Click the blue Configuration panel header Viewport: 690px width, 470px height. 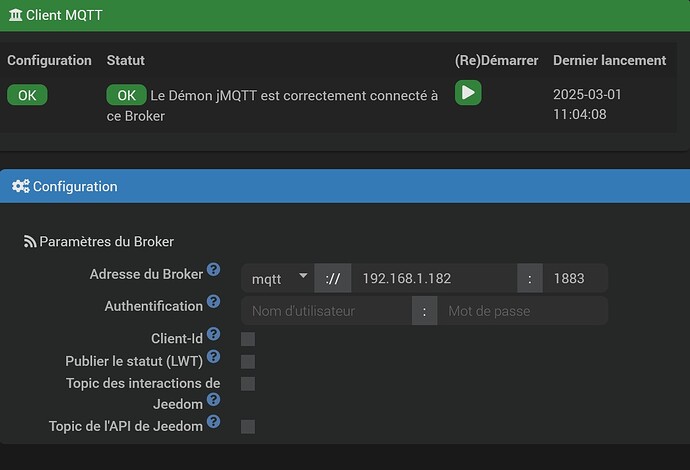(x=345, y=186)
